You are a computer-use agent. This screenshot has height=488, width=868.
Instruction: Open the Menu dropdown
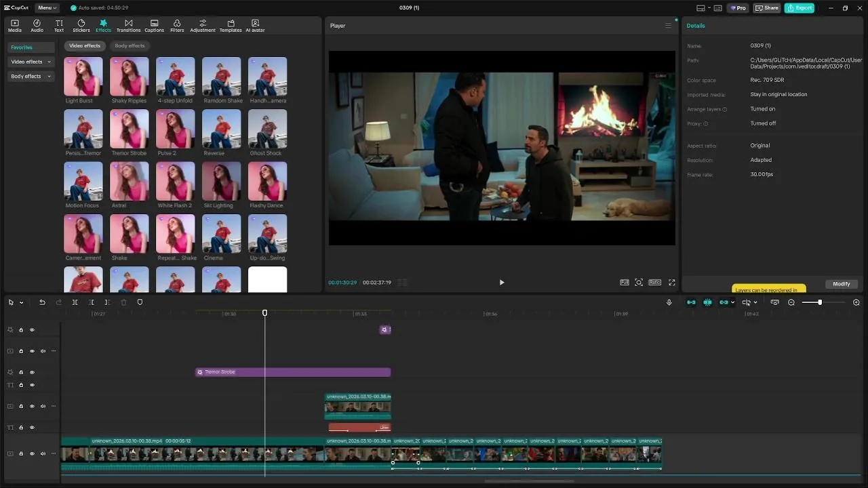tap(47, 8)
